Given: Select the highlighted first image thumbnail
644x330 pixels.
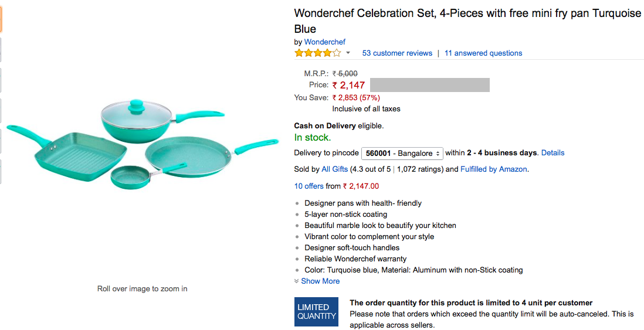Looking at the screenshot, I should (1, 21).
